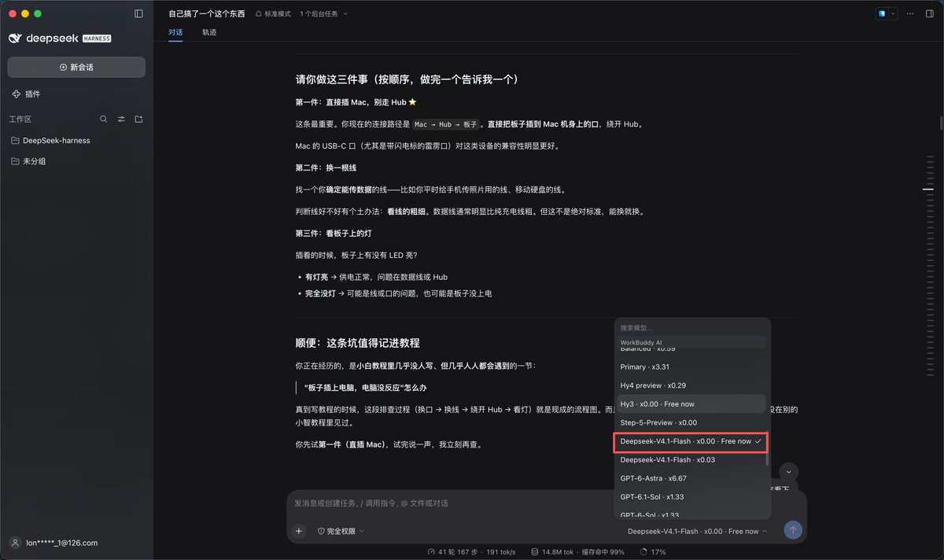Open workspace filter settings sliders icon

pos(121,119)
